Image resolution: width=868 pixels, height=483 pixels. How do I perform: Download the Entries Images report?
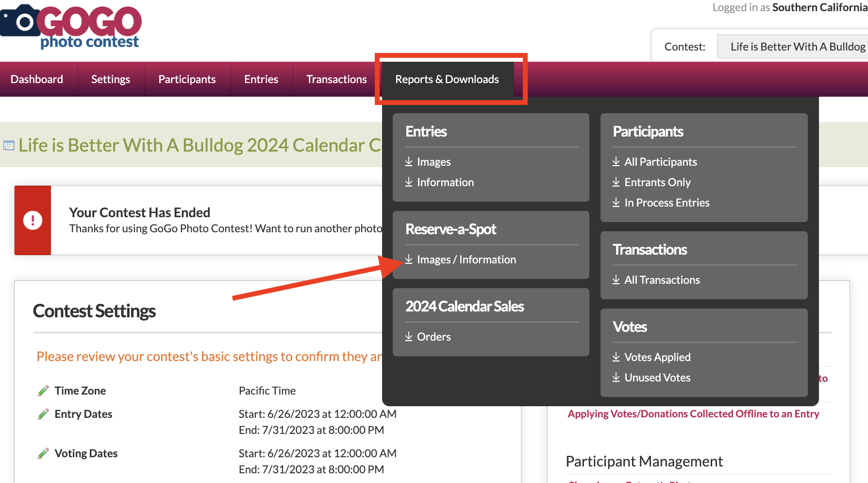(x=434, y=162)
